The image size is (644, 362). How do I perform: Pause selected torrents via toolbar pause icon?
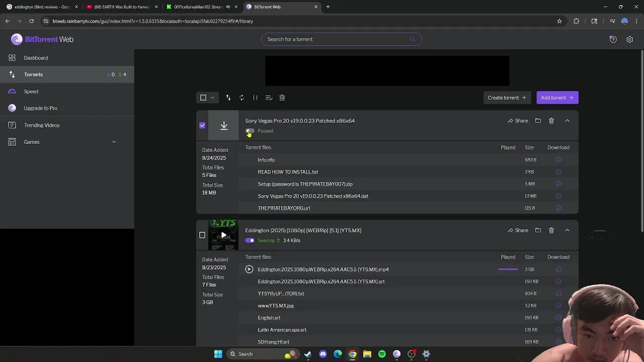coord(255,98)
